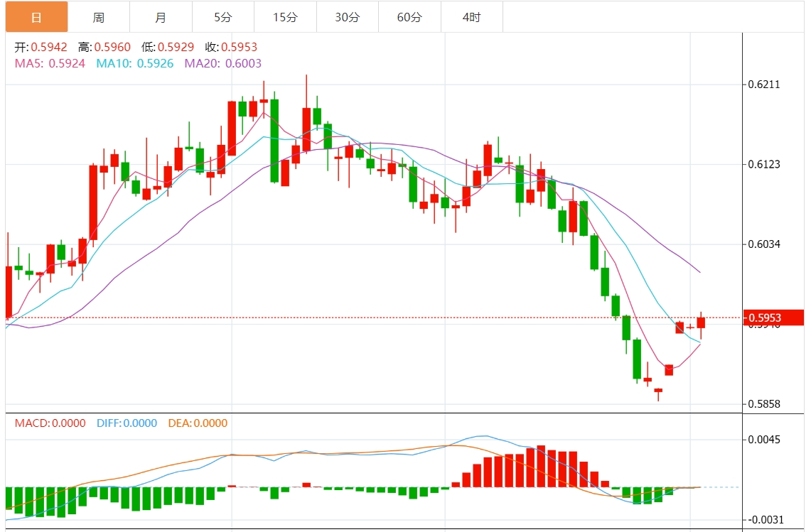Image resolution: width=811 pixels, height=532 pixels.
Task: Click the MA20 indicator label
Action: pyautogui.click(x=223, y=63)
